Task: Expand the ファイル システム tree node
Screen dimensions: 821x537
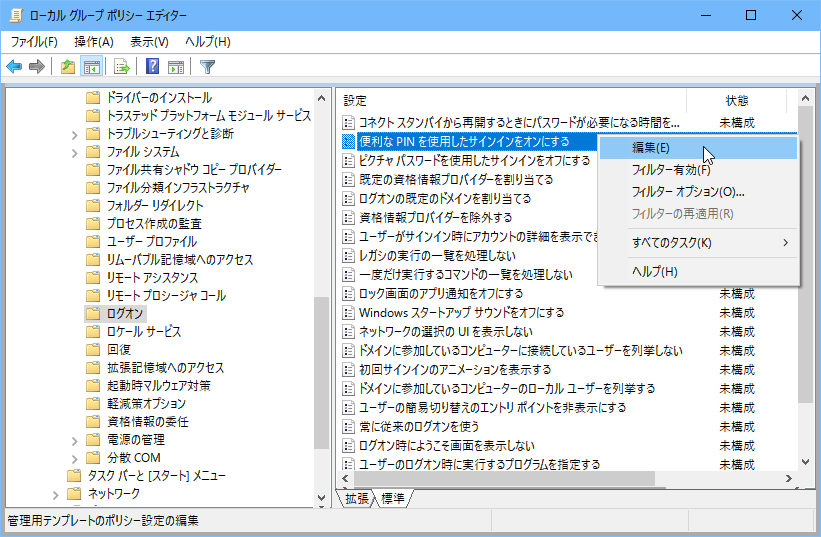Action: click(74, 153)
